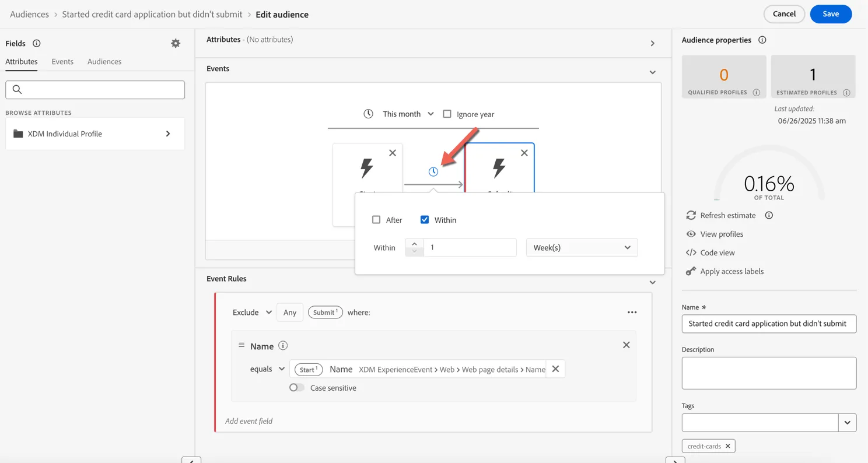Click the search magnifier in Fields
Viewport: 868px width, 463px height.
(x=17, y=89)
